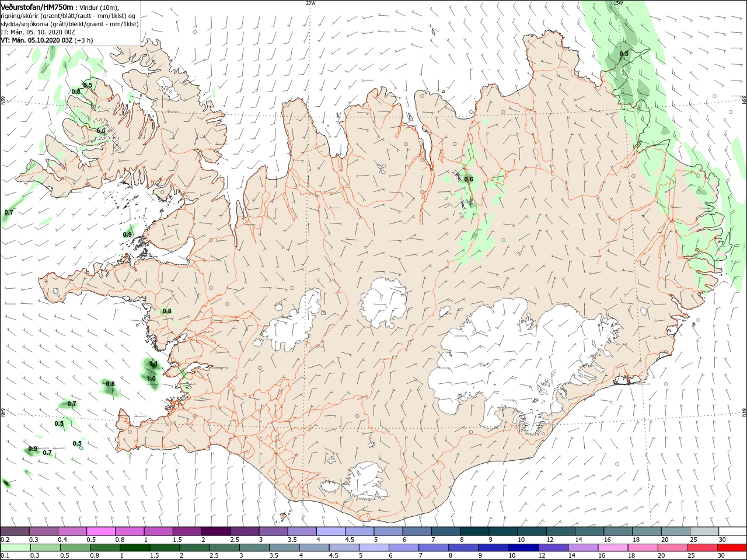Click the 66N latitude label on right edge

[744, 100]
